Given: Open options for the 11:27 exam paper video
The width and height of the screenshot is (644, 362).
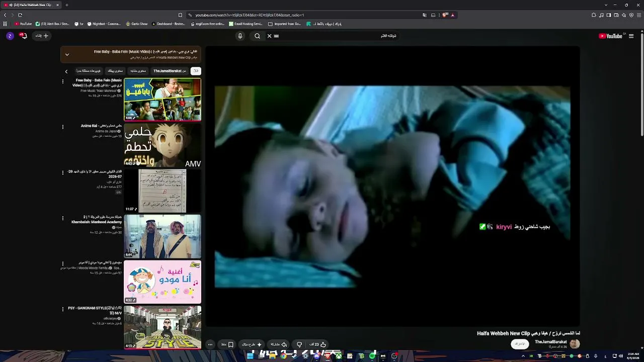Looking at the screenshot, I should (63, 172).
